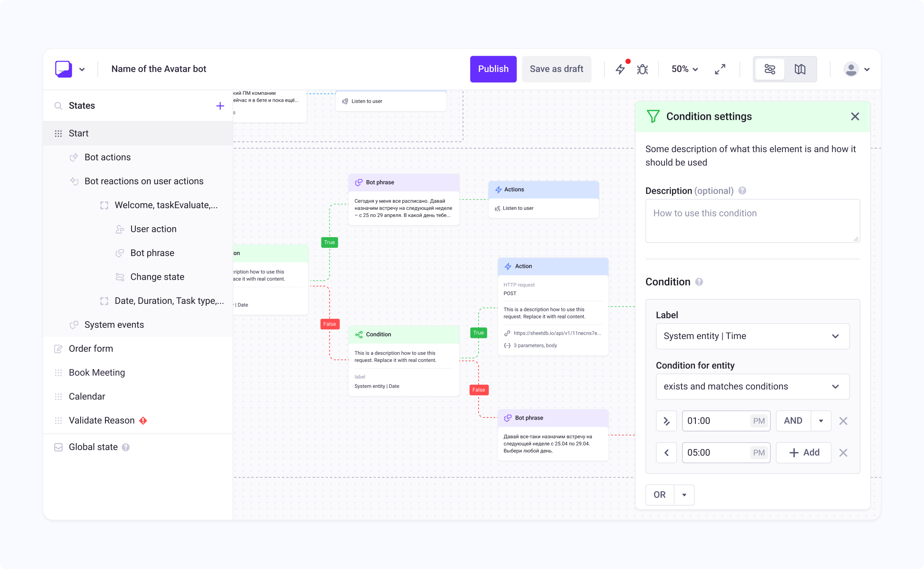Image resolution: width=924 pixels, height=569 pixels.
Task: Click Validate Reason red warning icon
Action: click(x=143, y=421)
